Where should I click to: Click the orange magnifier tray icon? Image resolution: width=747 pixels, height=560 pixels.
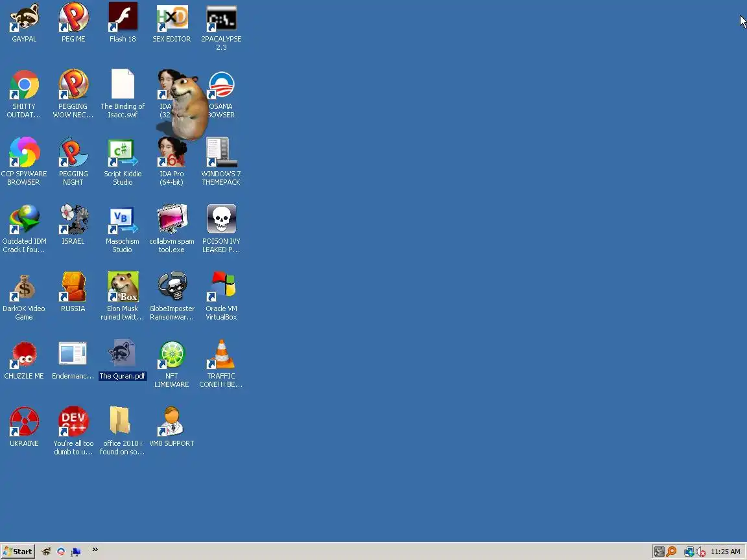[x=671, y=552]
